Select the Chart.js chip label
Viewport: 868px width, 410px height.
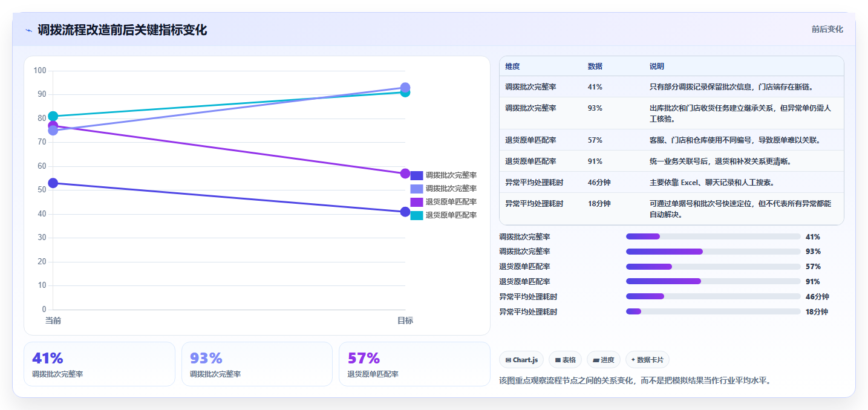click(x=525, y=360)
